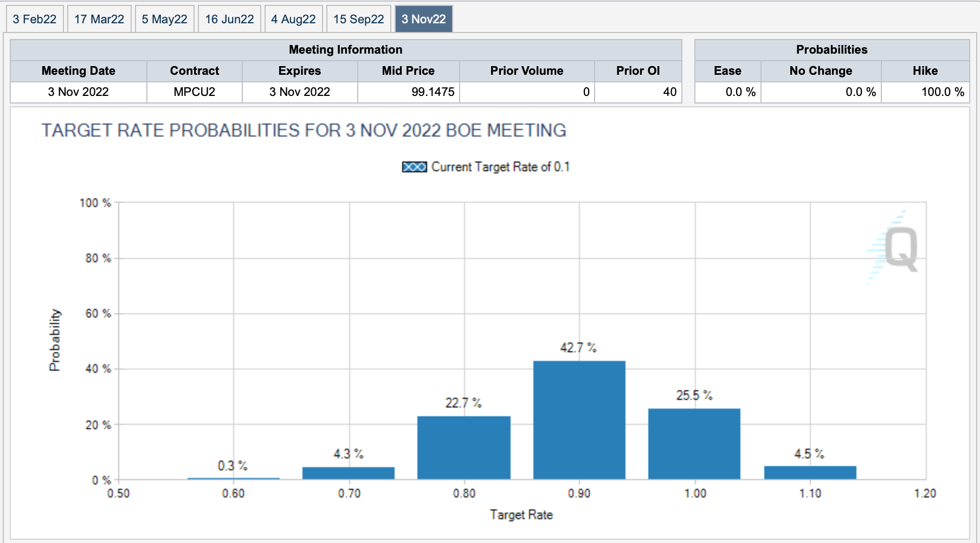Switch to the 3 Feb22 meeting tab
This screenshot has width=980, height=543.
[x=35, y=19]
